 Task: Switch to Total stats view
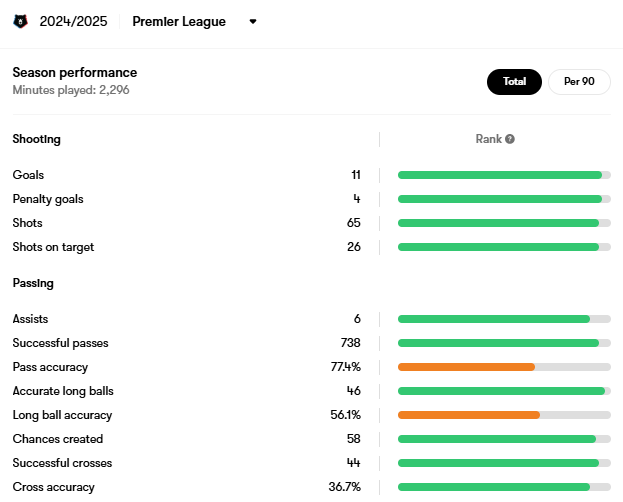click(x=514, y=82)
